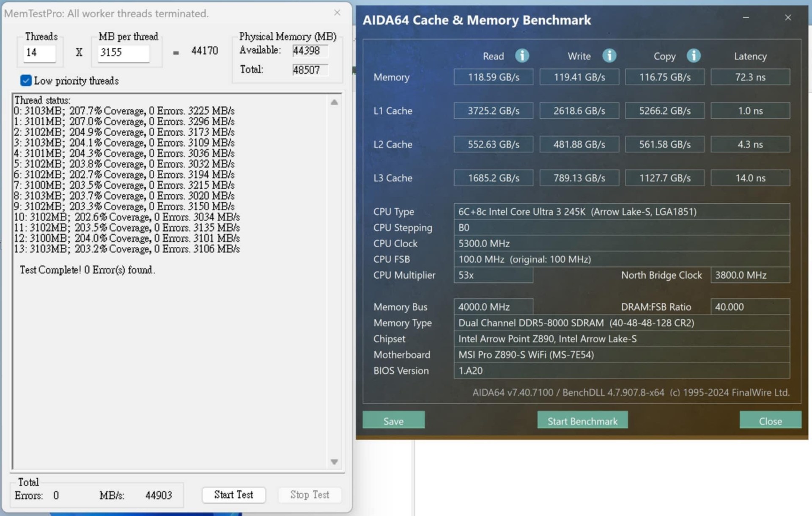The width and height of the screenshot is (812, 516).
Task: Click the Copy info icon in AIDA64
Action: pos(694,56)
